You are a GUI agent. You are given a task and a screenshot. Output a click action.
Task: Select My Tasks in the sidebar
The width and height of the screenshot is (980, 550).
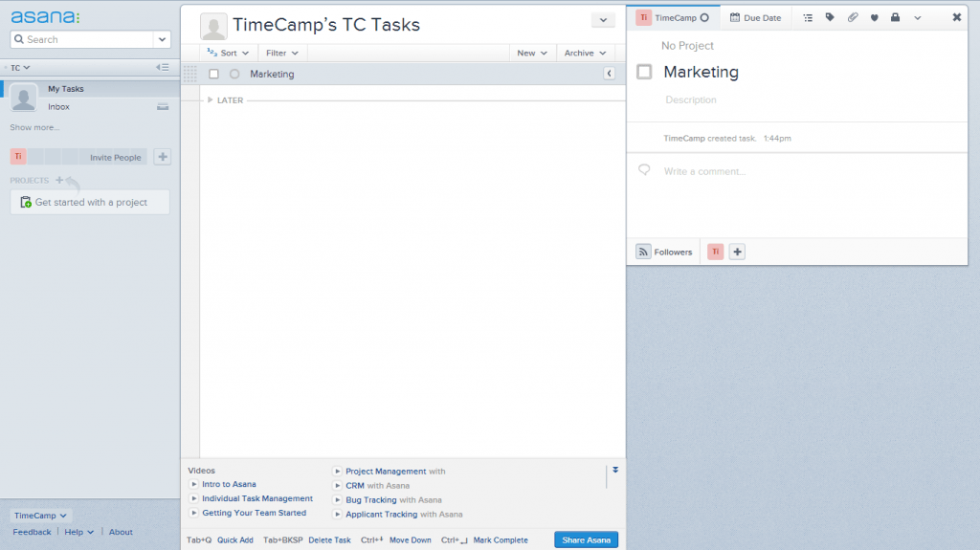[66, 89]
